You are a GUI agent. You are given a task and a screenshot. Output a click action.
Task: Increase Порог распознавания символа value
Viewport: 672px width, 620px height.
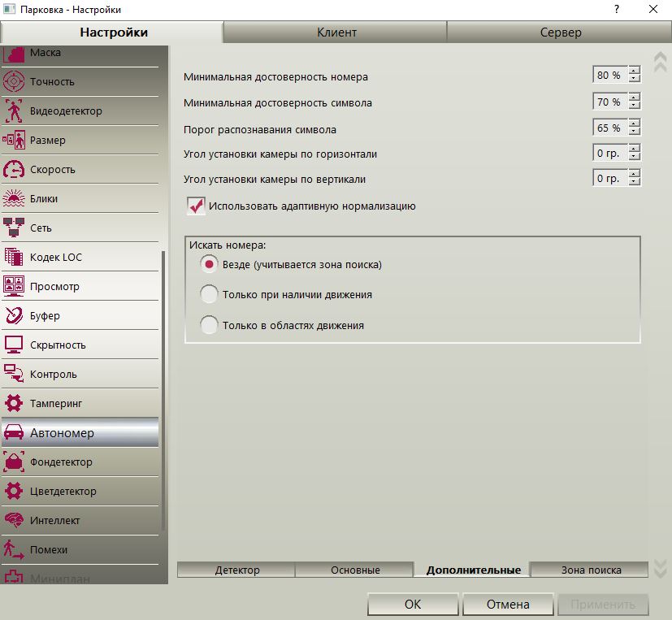pos(634,123)
